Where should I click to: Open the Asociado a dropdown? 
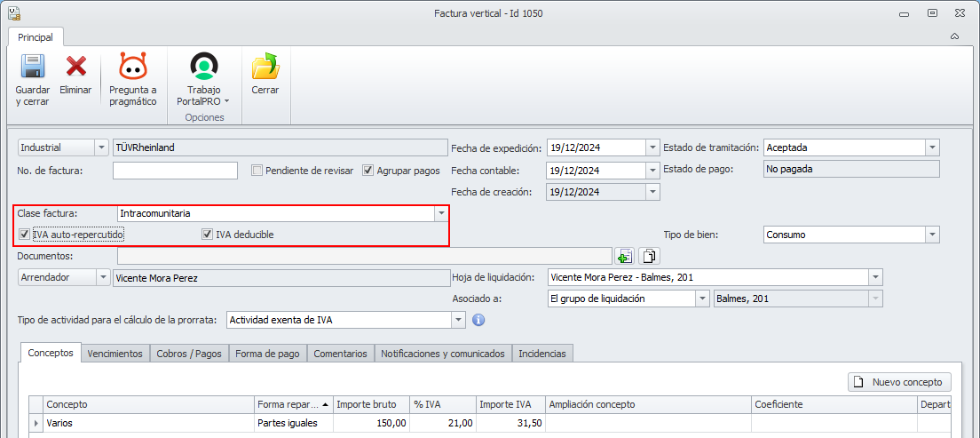click(704, 299)
